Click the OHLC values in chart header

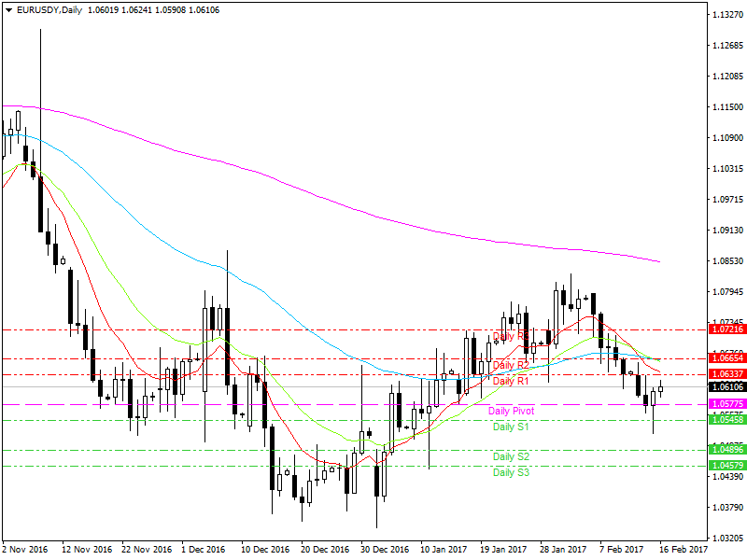tap(153, 10)
